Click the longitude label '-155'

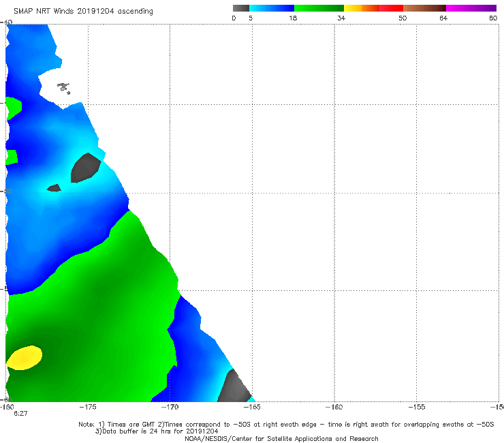417,407
